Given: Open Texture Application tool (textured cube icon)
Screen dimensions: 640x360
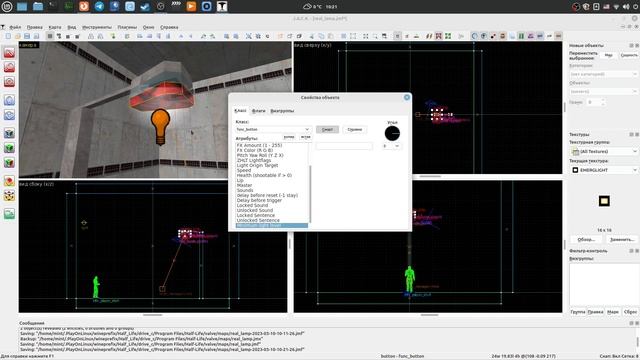Looking at the screenshot, I should [x=9, y=133].
